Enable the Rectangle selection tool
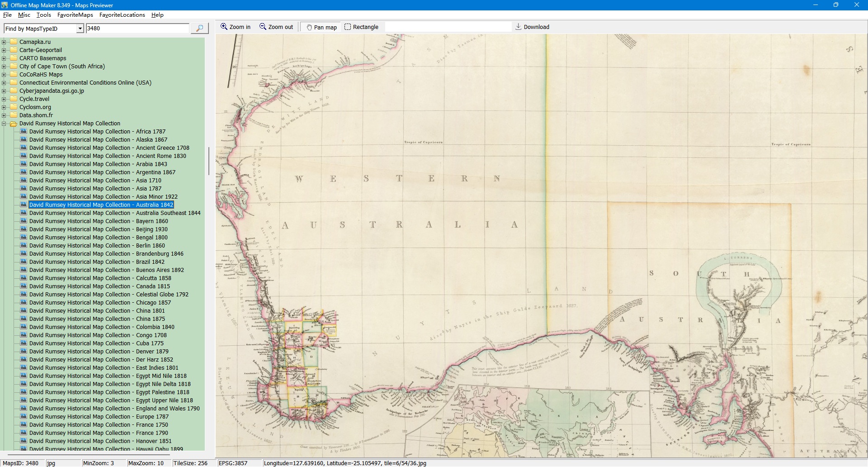Viewport: 868px width, 467px height. click(x=361, y=27)
